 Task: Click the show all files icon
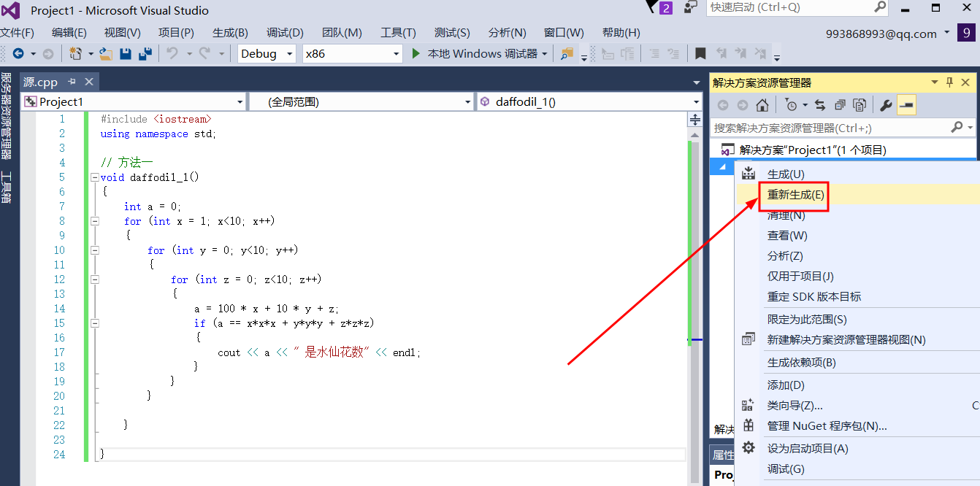[860, 105]
